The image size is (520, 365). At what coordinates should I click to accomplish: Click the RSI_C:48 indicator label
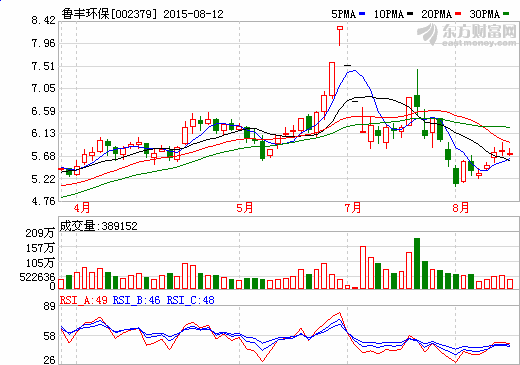(x=191, y=300)
